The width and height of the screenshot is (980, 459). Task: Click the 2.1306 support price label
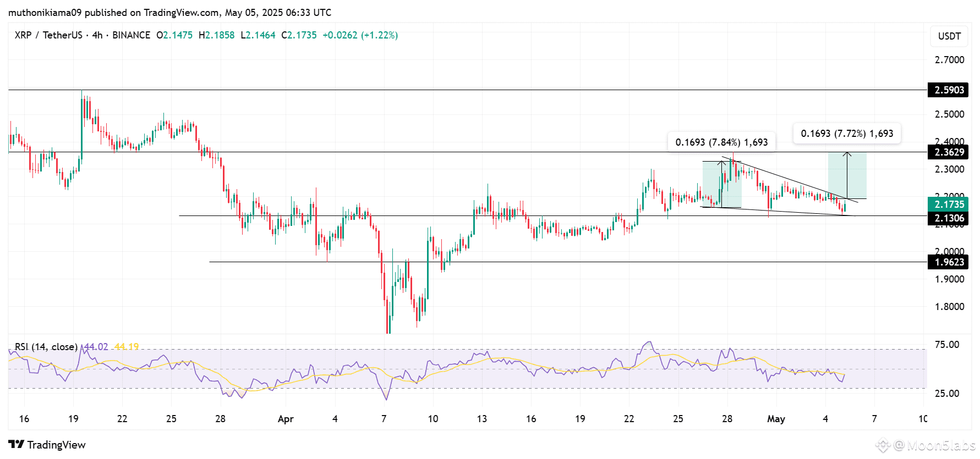coord(949,218)
